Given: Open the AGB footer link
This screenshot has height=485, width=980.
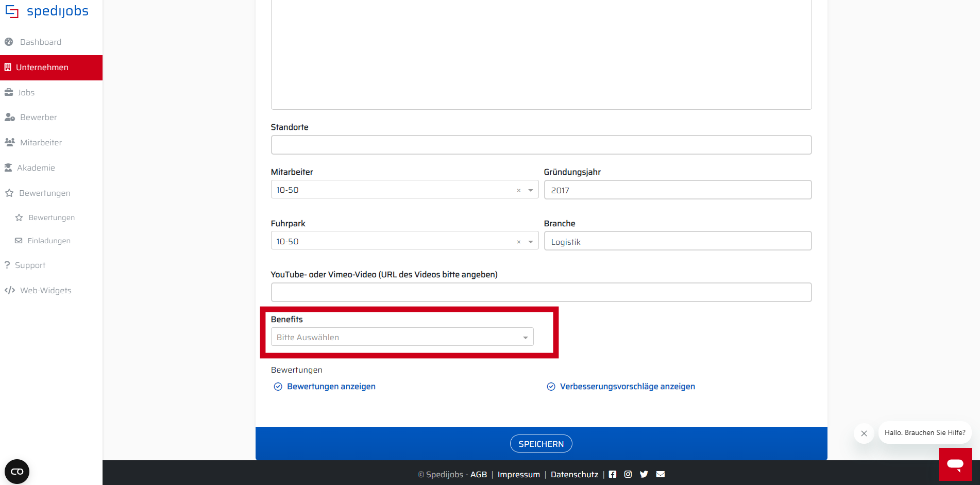Looking at the screenshot, I should coord(479,474).
